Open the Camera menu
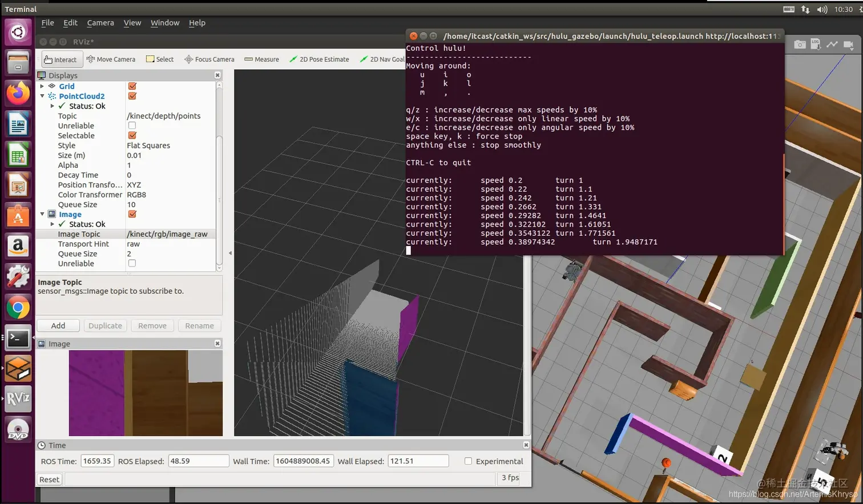Image resolution: width=863 pixels, height=504 pixels. tap(100, 23)
